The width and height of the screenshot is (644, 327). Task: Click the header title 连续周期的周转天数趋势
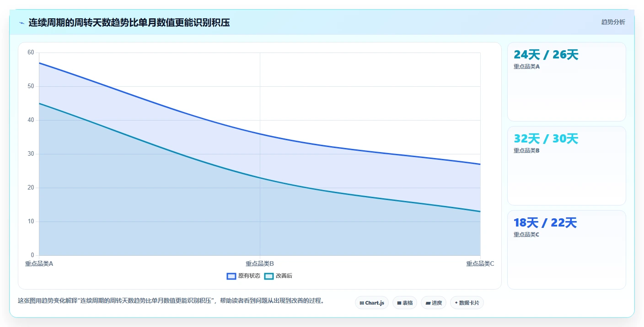coord(129,23)
